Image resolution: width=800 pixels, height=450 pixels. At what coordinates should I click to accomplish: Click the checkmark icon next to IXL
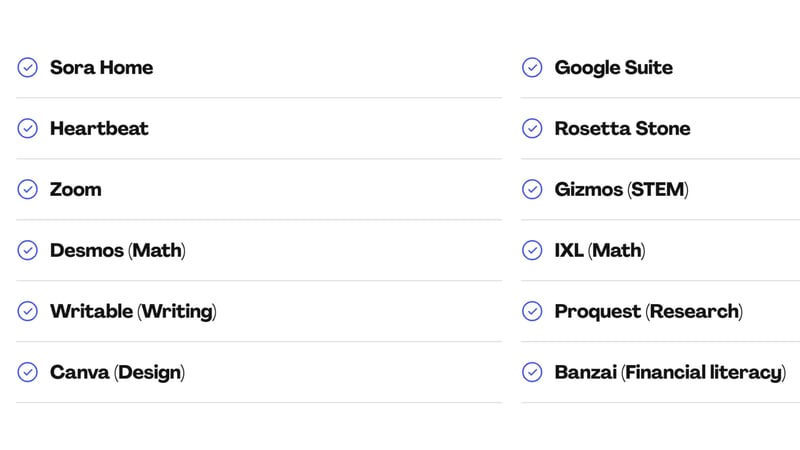pyautogui.click(x=533, y=251)
